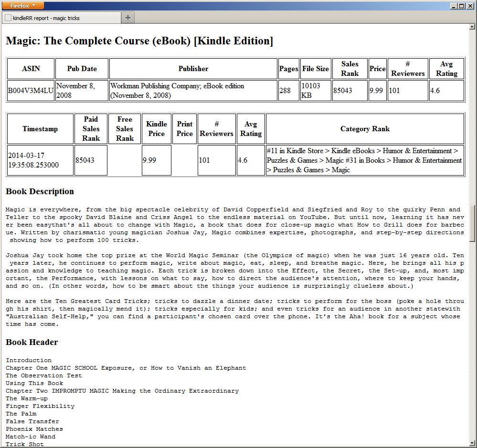Select the kindleRR report - magic tricks tab
The image size is (477, 448).
[x=62, y=18]
